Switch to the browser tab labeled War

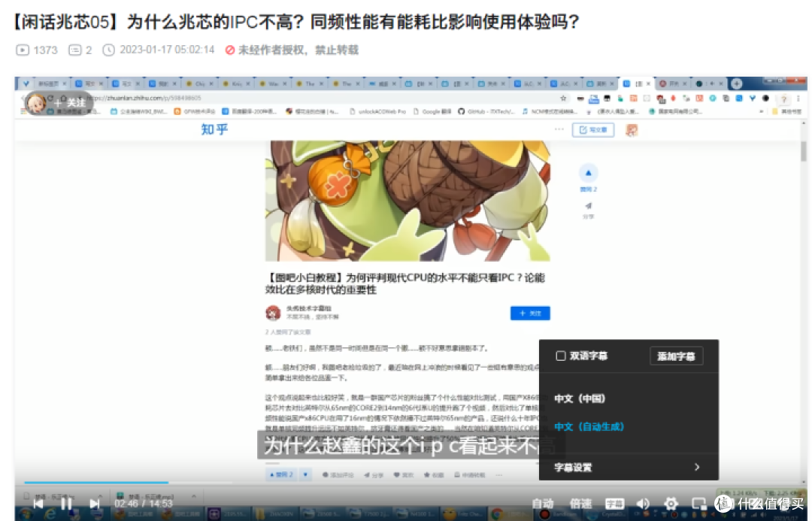click(x=273, y=83)
